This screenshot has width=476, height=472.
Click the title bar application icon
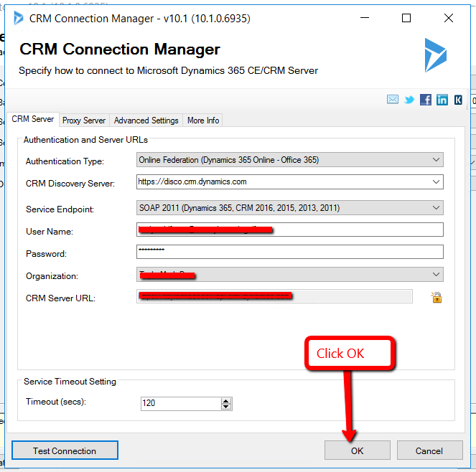(18, 18)
